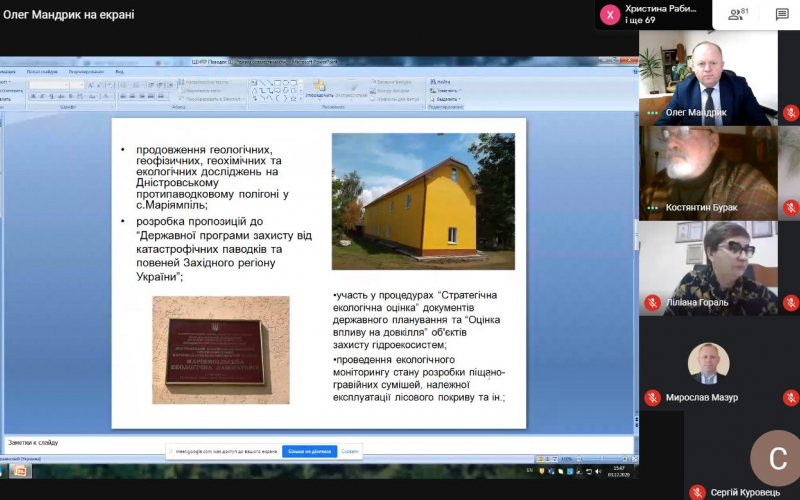Viewport: 800px width, 500px height.
Task: Click Replace (Заменить) in editing group
Action: click(445, 90)
